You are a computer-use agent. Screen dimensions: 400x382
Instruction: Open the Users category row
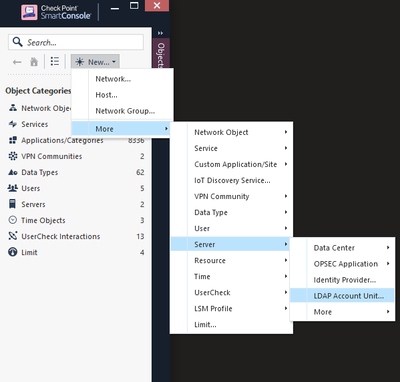click(x=76, y=188)
